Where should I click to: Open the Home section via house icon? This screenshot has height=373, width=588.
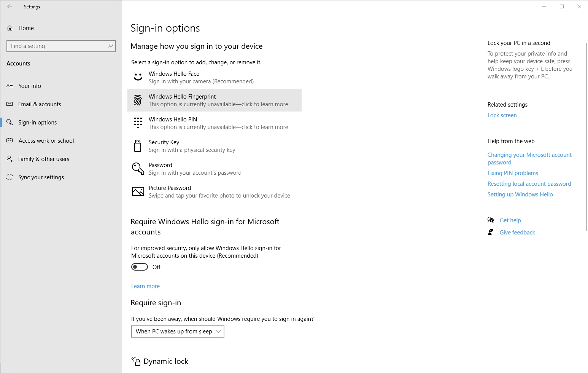pos(10,28)
